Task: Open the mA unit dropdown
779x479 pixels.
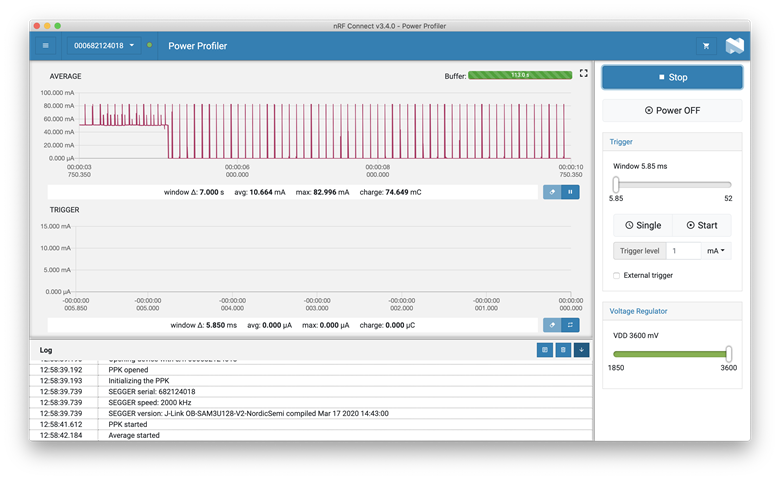Action: point(716,251)
